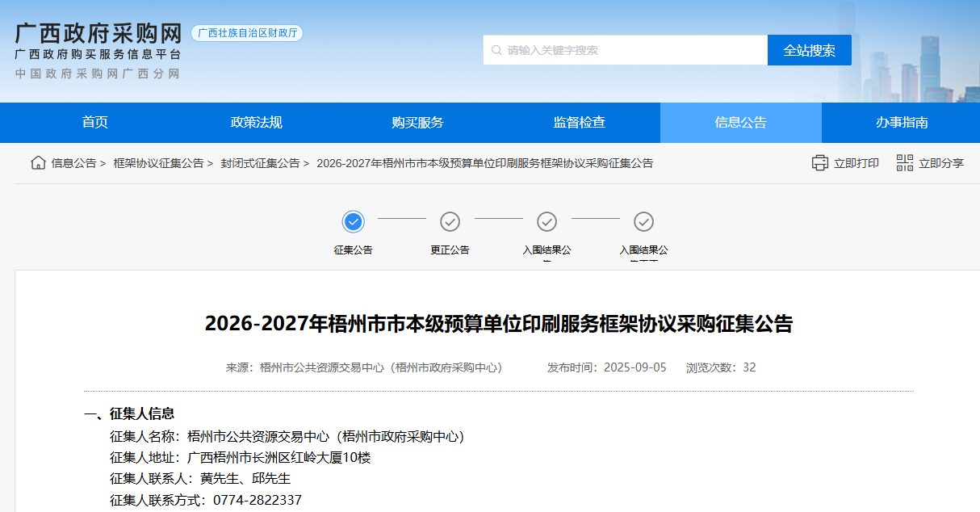Screen dimensions: 980x512
Task: Click the 立即打印 printer icon
Action: pyautogui.click(x=820, y=162)
